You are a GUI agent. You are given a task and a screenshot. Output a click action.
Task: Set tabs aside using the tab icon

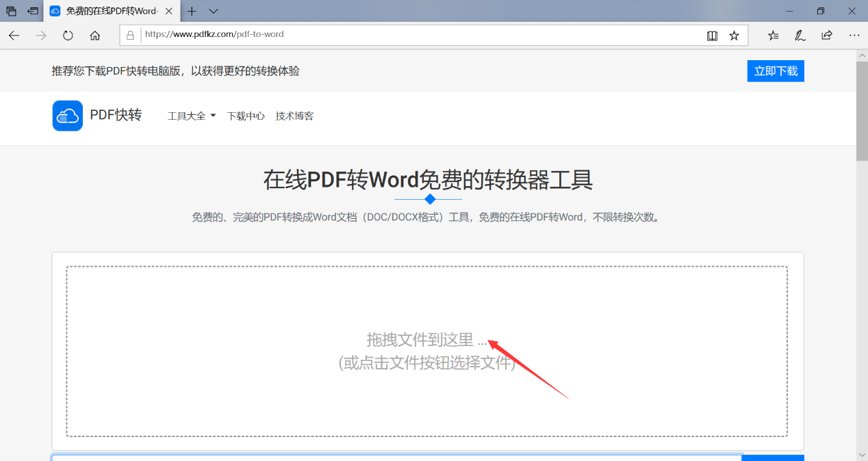[x=32, y=11]
